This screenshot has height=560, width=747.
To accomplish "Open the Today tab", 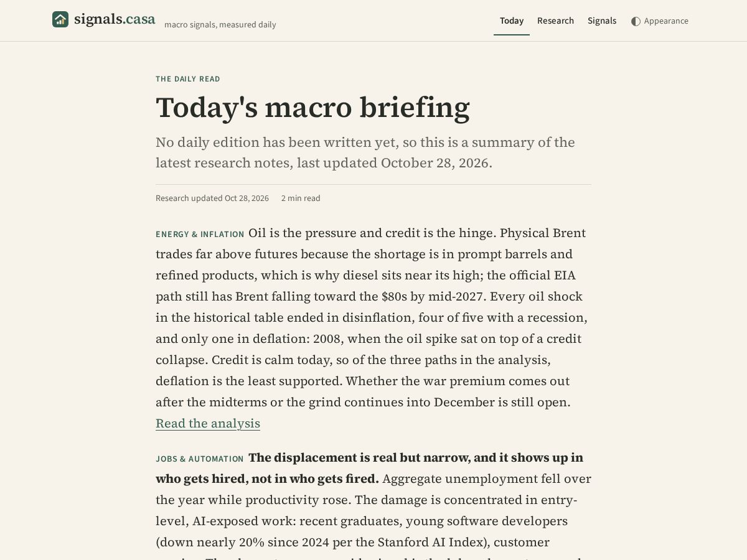I will point(512,21).
